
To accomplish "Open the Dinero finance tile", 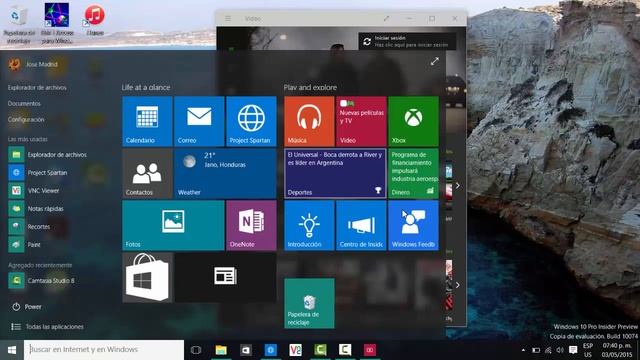I will point(413,173).
